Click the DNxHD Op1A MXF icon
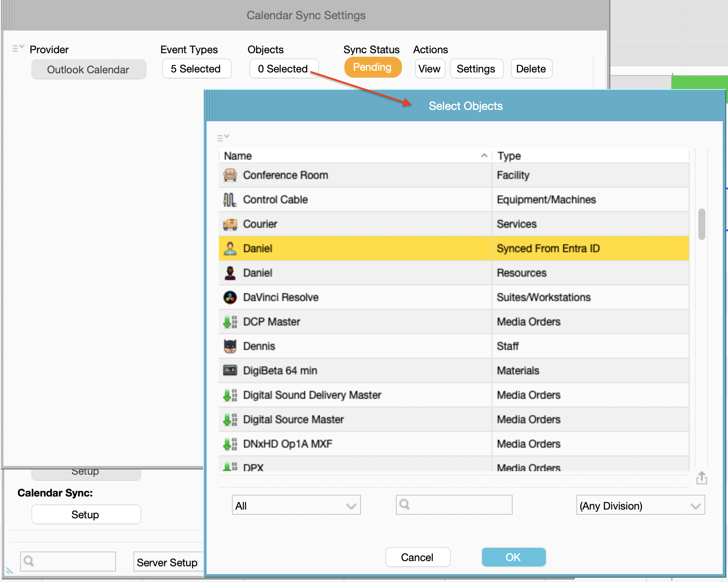The width and height of the screenshot is (728, 582). pos(230,444)
